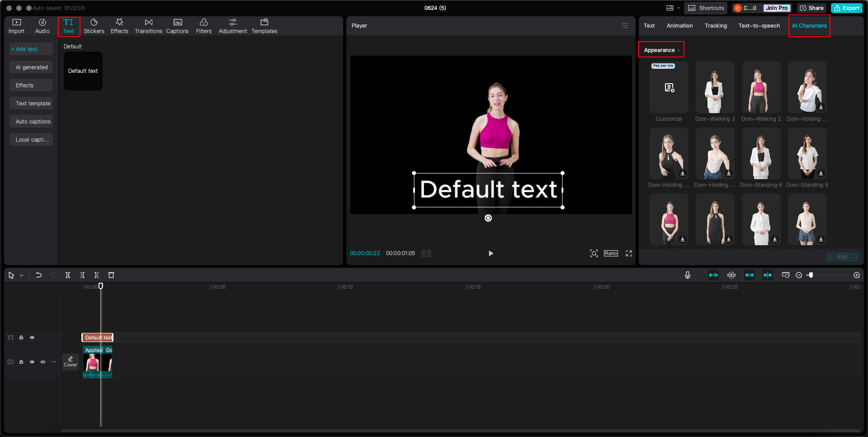The width and height of the screenshot is (868, 437).
Task: Open the Filters panel
Action: pyautogui.click(x=203, y=26)
